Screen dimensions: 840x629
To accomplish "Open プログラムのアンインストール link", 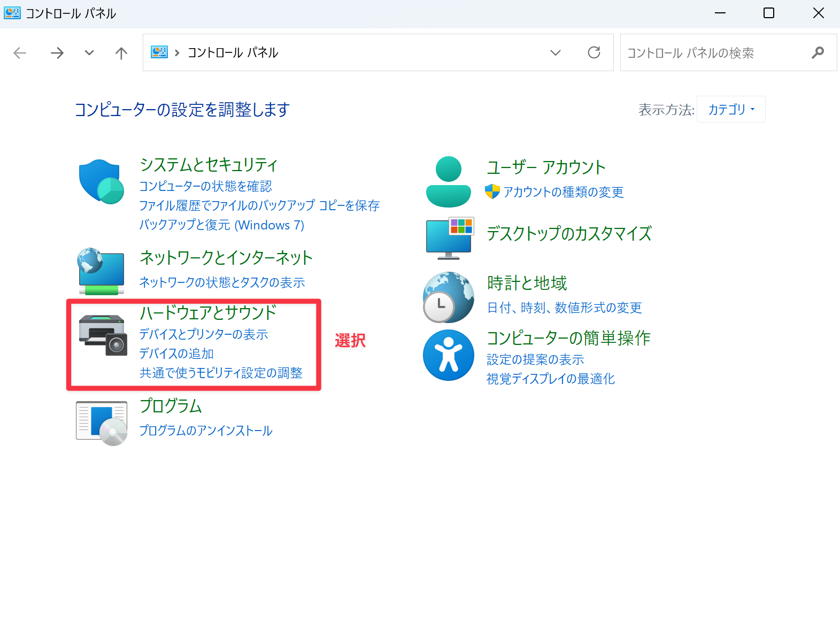I will tap(206, 431).
